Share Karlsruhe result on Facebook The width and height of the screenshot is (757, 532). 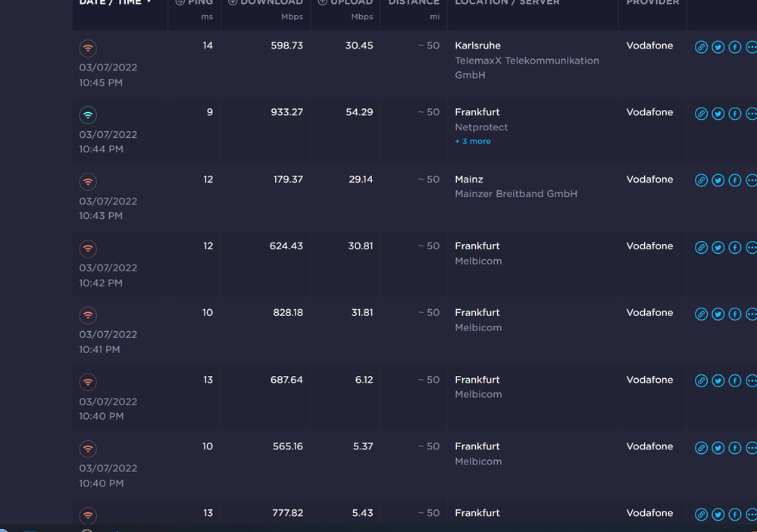click(735, 47)
